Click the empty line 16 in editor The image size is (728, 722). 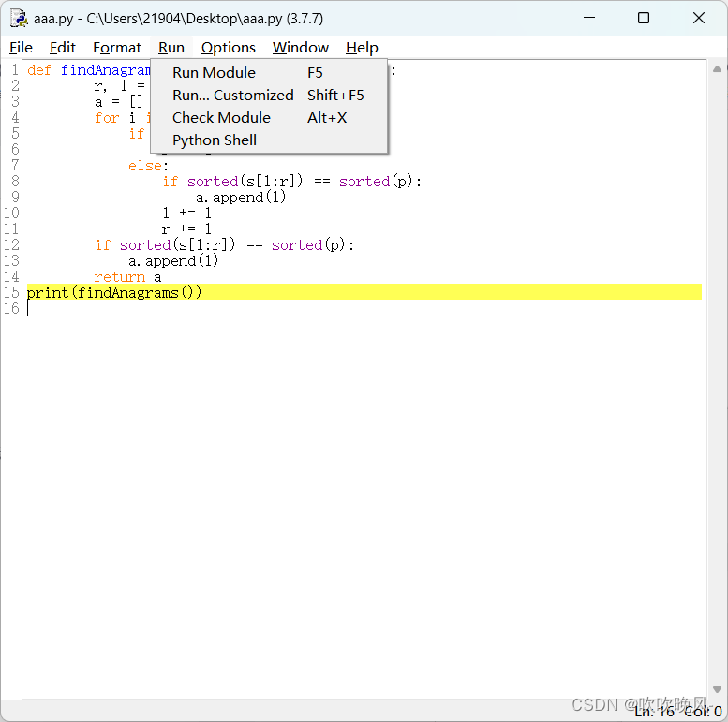coord(364,309)
